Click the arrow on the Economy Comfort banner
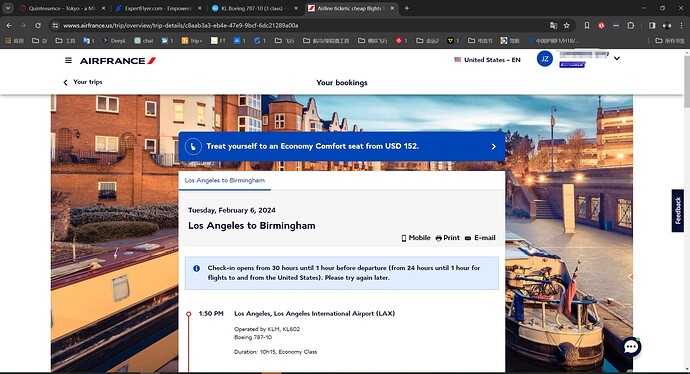 pyautogui.click(x=493, y=147)
